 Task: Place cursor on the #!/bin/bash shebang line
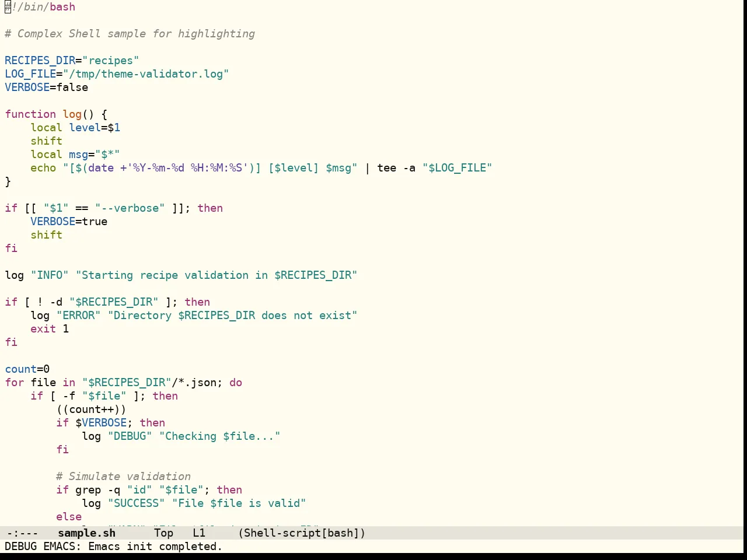(x=40, y=7)
